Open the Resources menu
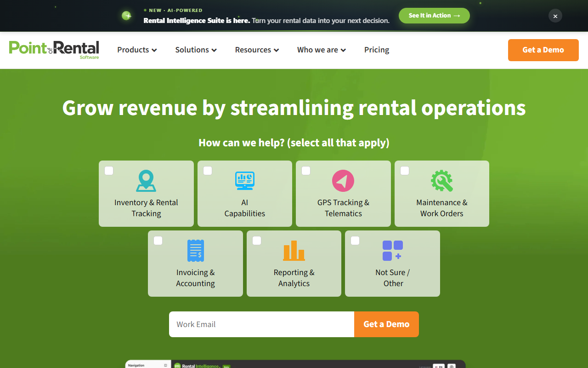 [257, 50]
